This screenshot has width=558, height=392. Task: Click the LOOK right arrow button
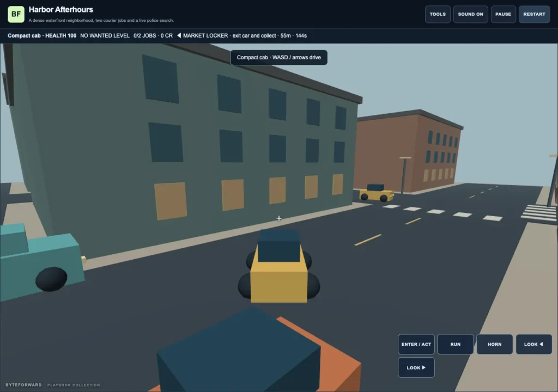[x=416, y=367]
